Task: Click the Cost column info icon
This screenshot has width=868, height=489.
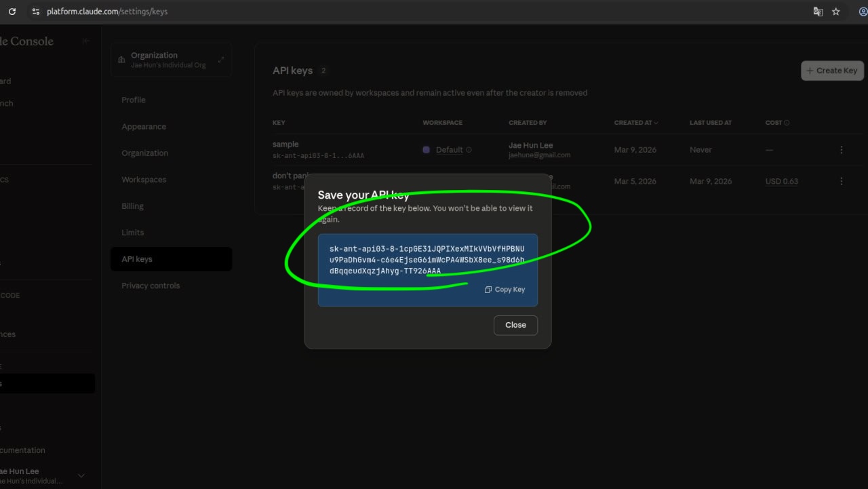Action: 787,123
